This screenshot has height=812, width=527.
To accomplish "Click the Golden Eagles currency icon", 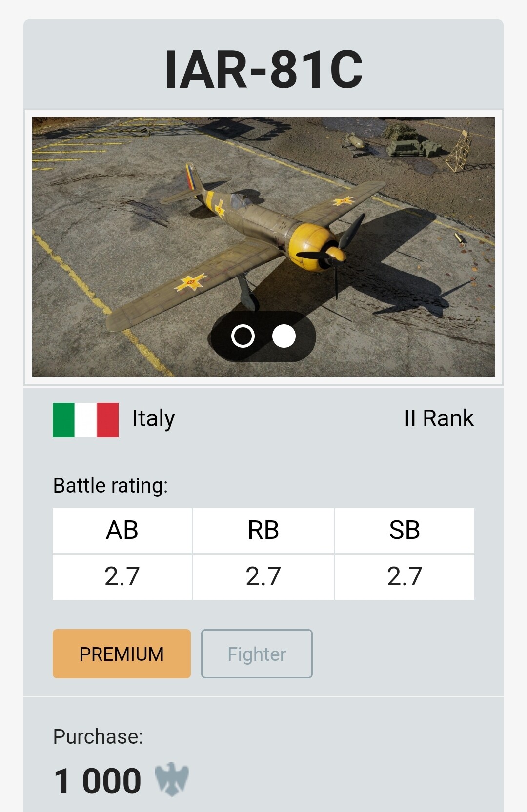I will [172, 779].
